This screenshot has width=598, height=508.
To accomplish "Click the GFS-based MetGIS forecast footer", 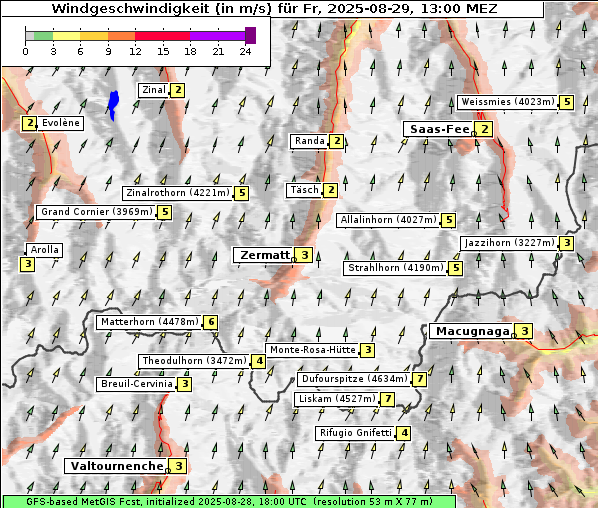I will (229, 502).
